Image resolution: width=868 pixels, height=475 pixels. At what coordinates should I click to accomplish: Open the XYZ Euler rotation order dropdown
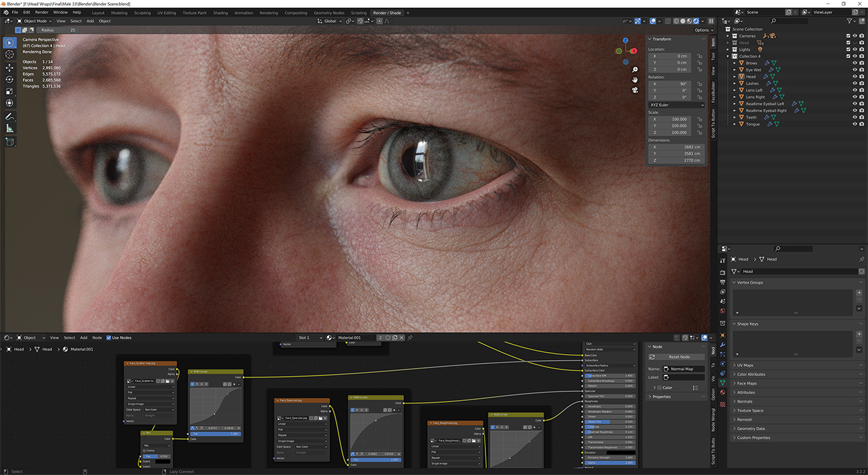(676, 105)
